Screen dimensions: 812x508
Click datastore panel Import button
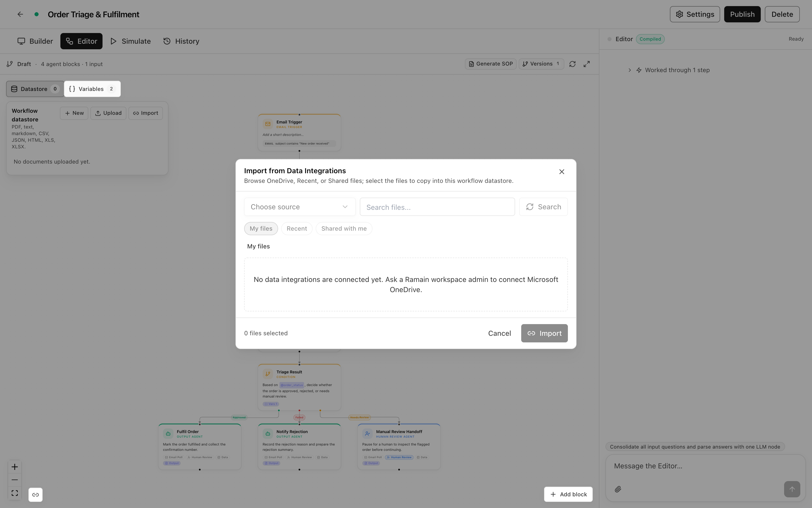point(145,113)
